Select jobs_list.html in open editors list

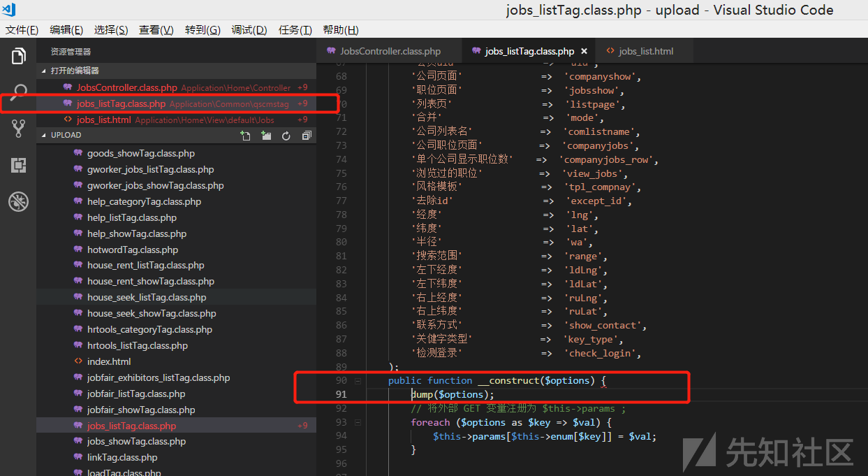click(103, 120)
